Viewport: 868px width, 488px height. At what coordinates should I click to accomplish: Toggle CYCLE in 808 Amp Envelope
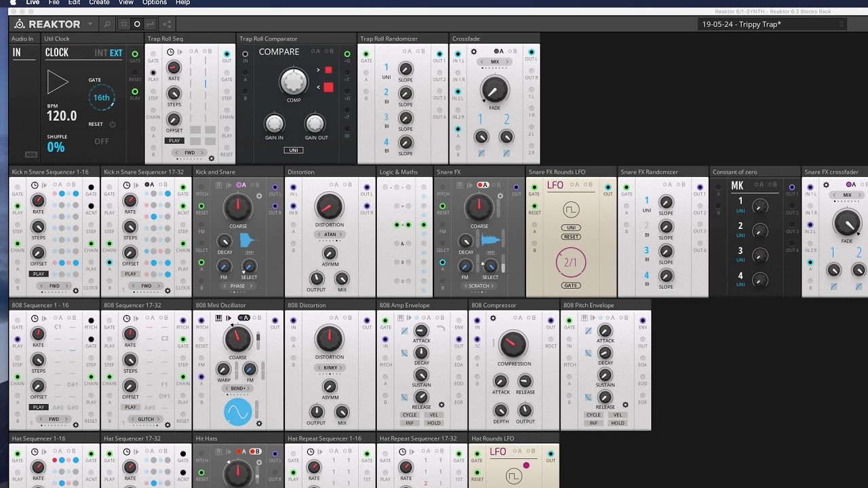pyautogui.click(x=410, y=415)
